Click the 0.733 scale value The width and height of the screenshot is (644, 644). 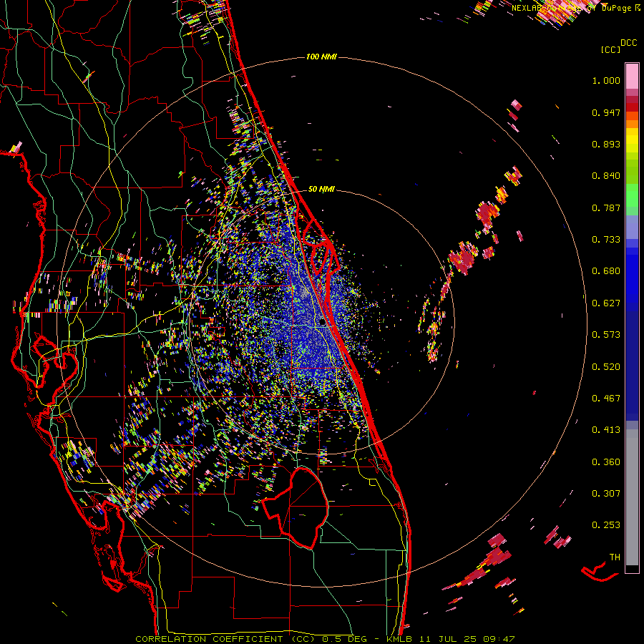pyautogui.click(x=606, y=240)
